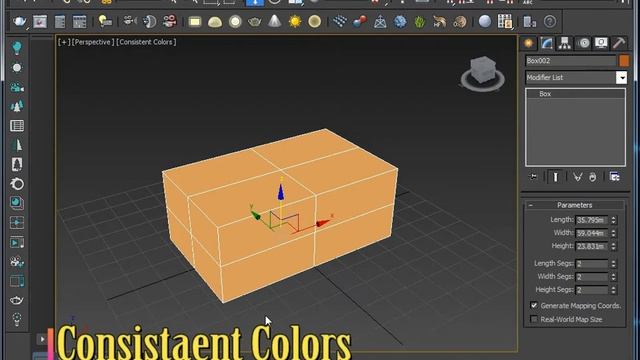Click the wireframe pyramid mesh icon
The width and height of the screenshot is (640, 360).
click(380, 21)
